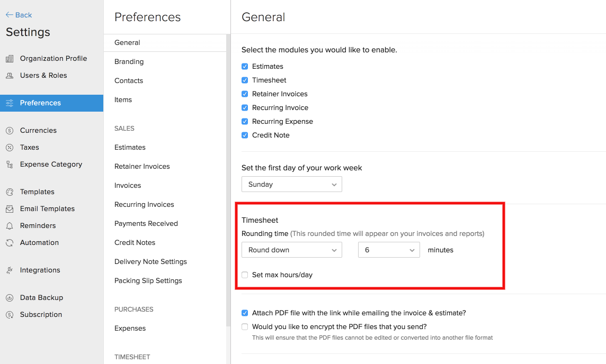
Task: Uncheck the Recurring Expense module
Action: [245, 122]
